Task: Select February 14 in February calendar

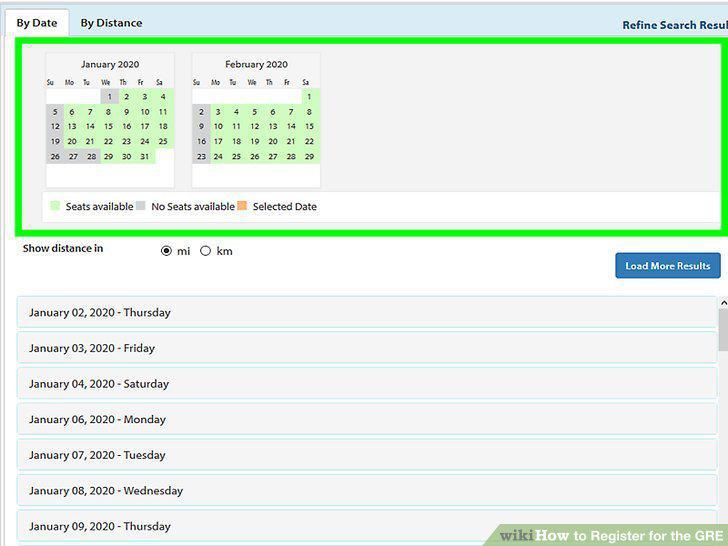Action: (x=291, y=126)
